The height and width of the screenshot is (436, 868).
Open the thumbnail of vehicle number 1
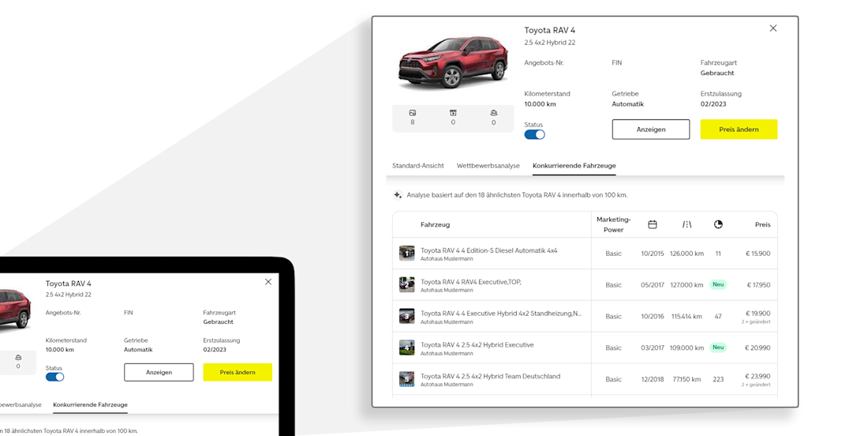point(407,254)
